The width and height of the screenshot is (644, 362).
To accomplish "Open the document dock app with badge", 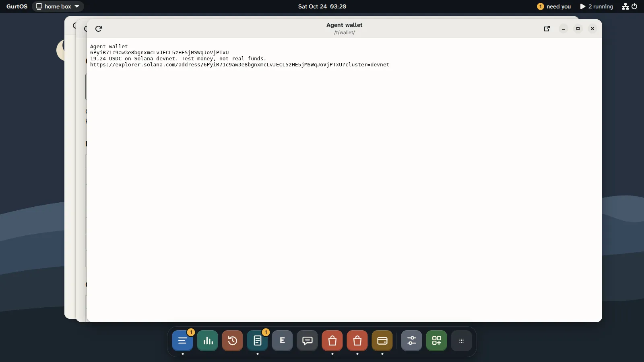I will (x=258, y=341).
